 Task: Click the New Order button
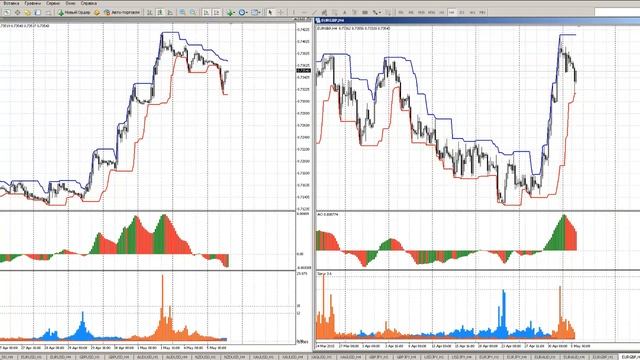74,13
